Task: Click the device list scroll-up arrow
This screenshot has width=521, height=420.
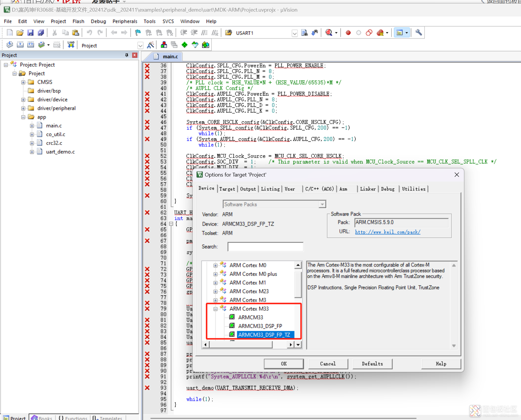Action: coord(298,265)
